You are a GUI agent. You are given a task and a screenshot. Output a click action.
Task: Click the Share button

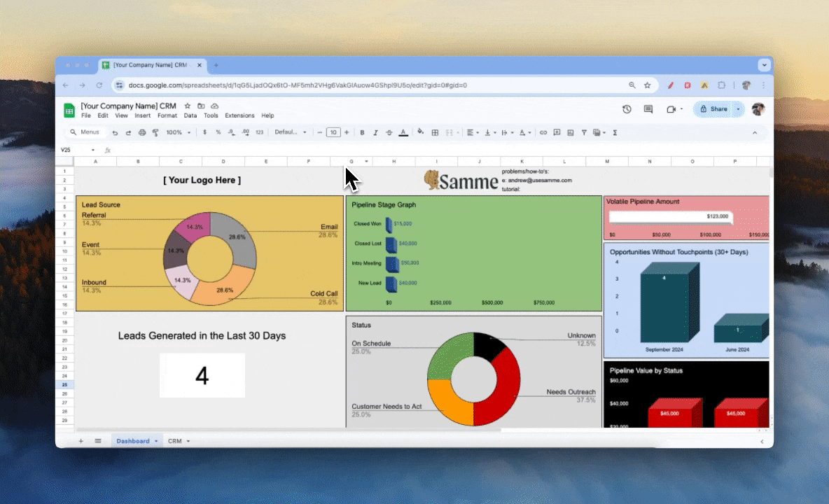click(713, 109)
